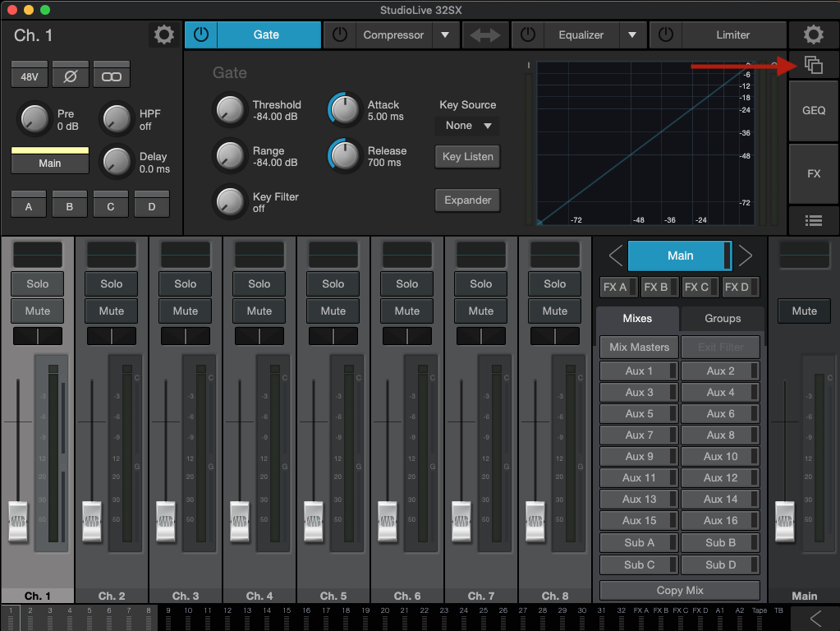Enable 48V phantom power
Viewport: 840px width, 631px height.
click(30, 76)
